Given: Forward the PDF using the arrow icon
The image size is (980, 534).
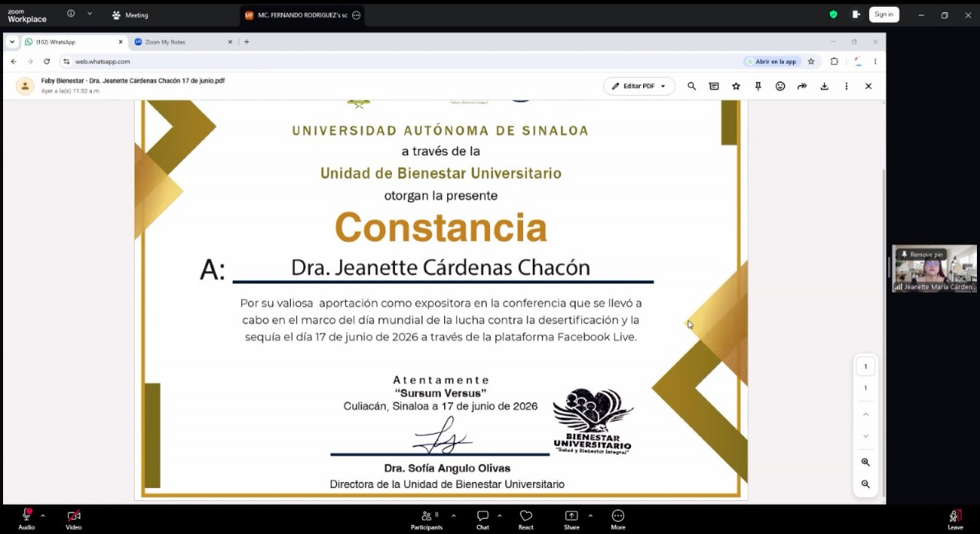Looking at the screenshot, I should coord(802,86).
